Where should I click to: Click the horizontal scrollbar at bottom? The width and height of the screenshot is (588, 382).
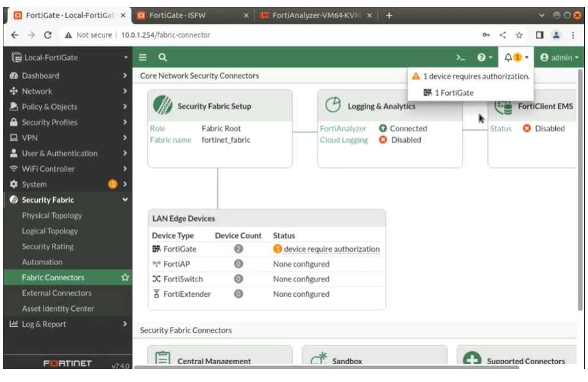[326, 367]
